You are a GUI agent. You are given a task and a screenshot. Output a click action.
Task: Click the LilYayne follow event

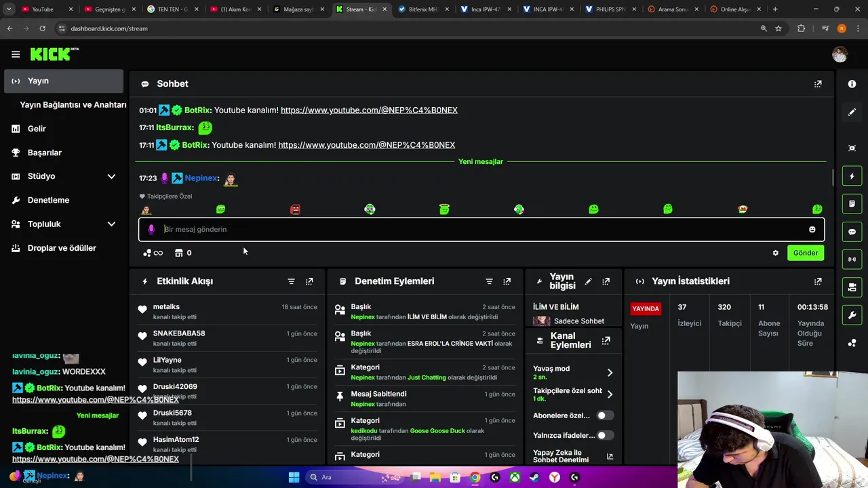[x=227, y=365]
